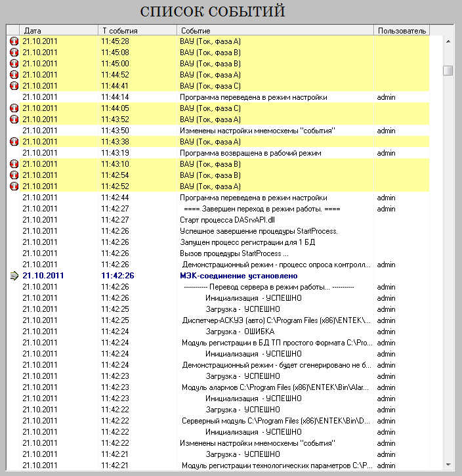Click the scrollbar down arrow
The width and height of the screenshot is (462, 476).
coord(448,465)
